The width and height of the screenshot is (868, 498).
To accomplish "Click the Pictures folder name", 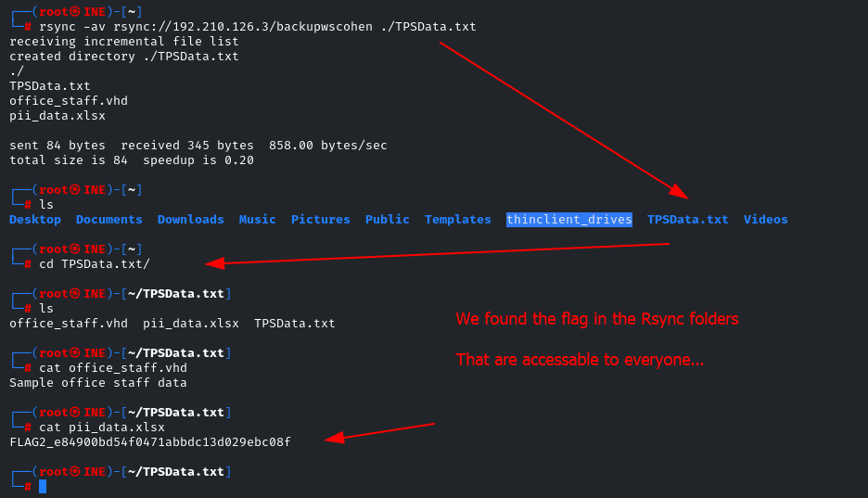I will click(321, 220).
